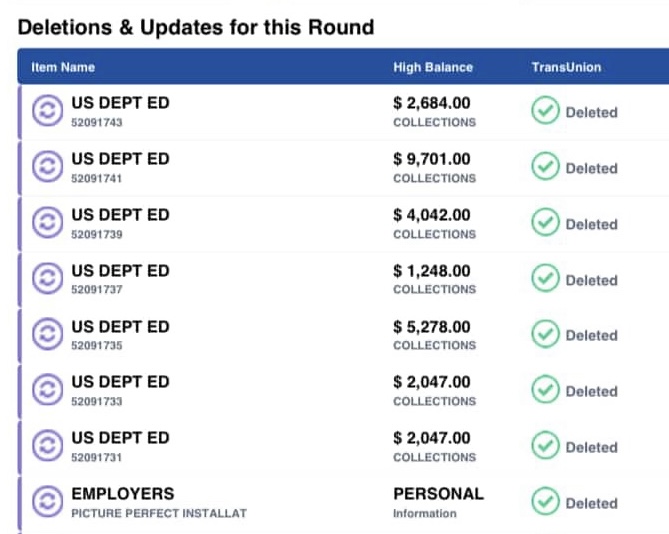Open the EMPLOYERS item name
Screen dimensions: 669x534
click(122, 494)
